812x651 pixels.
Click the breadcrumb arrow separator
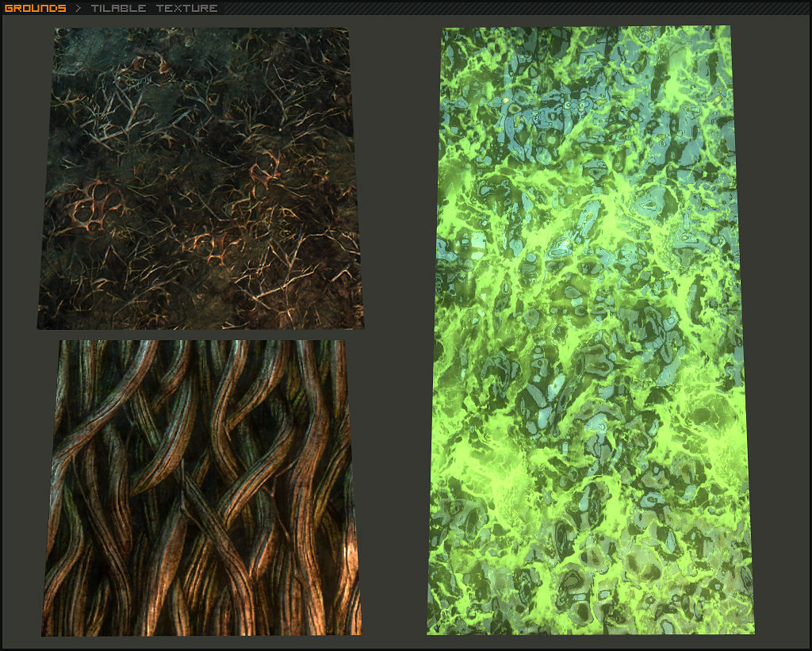point(79,8)
